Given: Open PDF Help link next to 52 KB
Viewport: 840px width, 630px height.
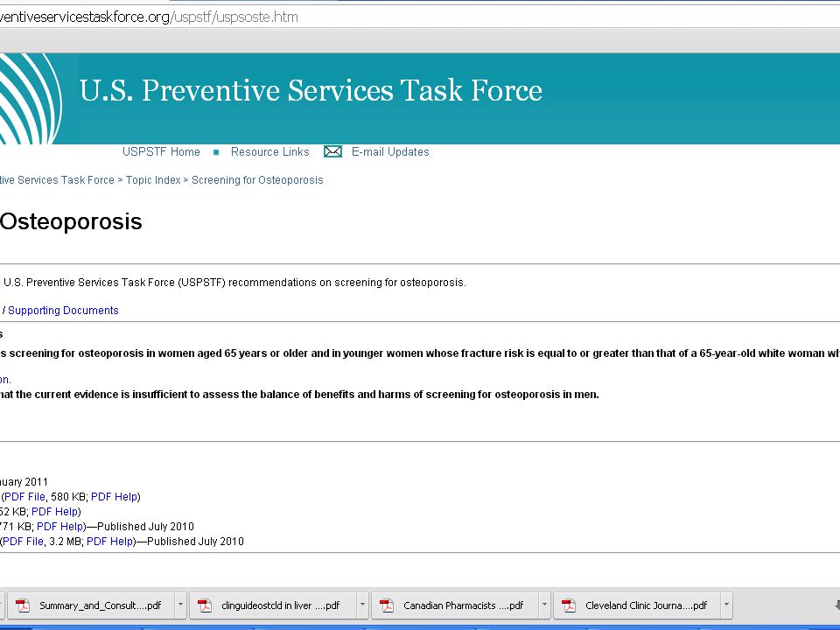Looking at the screenshot, I should (54, 512).
